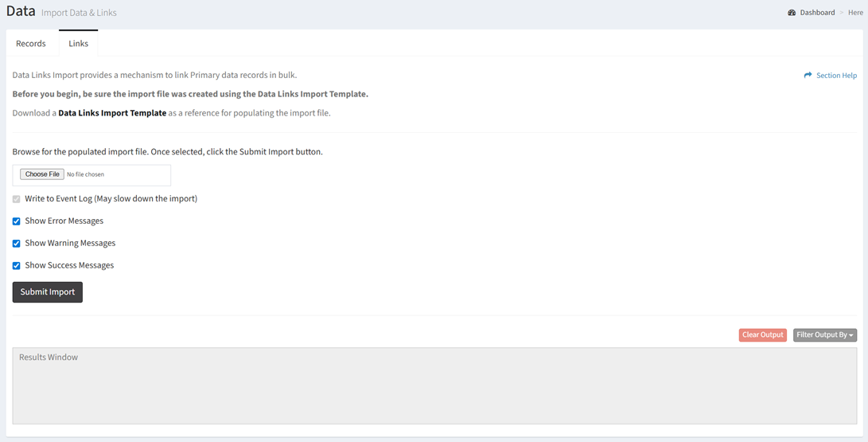The width and height of the screenshot is (868, 442).
Task: Click the Dashboard speedometer icon
Action: (792, 13)
